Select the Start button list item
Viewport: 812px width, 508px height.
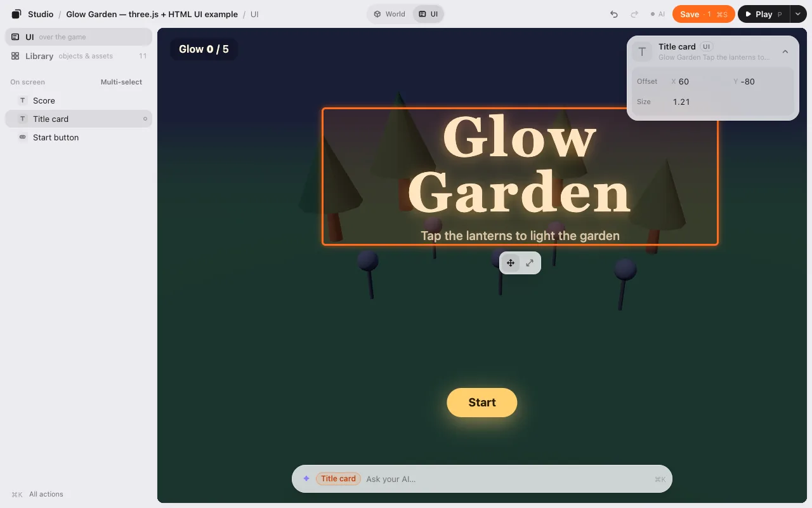tap(79, 137)
